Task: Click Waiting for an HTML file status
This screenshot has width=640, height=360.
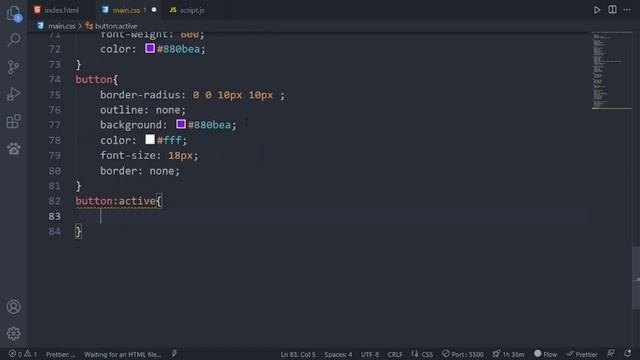Action: tap(122, 354)
